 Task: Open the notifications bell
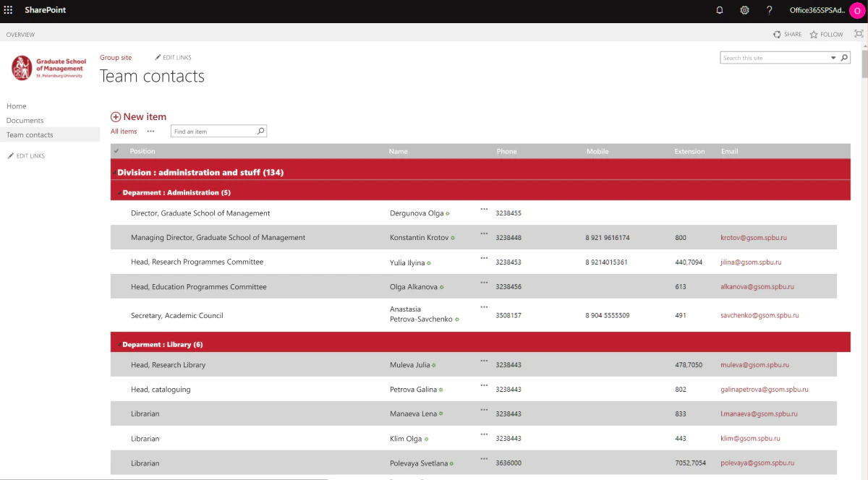pyautogui.click(x=719, y=10)
